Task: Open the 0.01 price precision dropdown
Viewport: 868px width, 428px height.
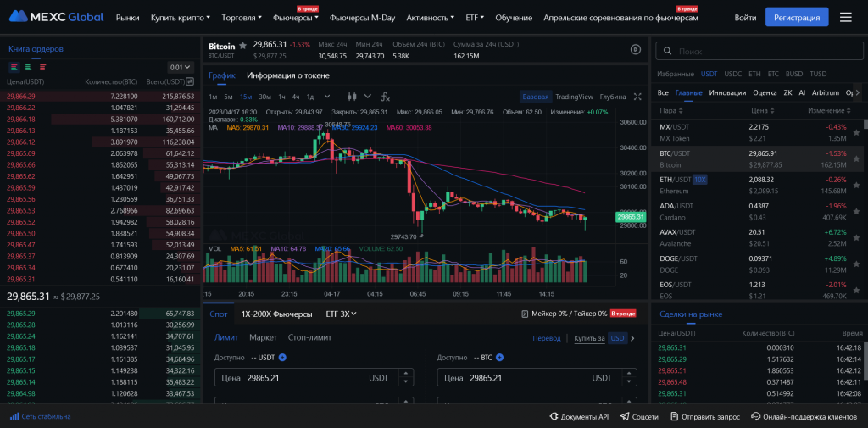Action: click(180, 67)
